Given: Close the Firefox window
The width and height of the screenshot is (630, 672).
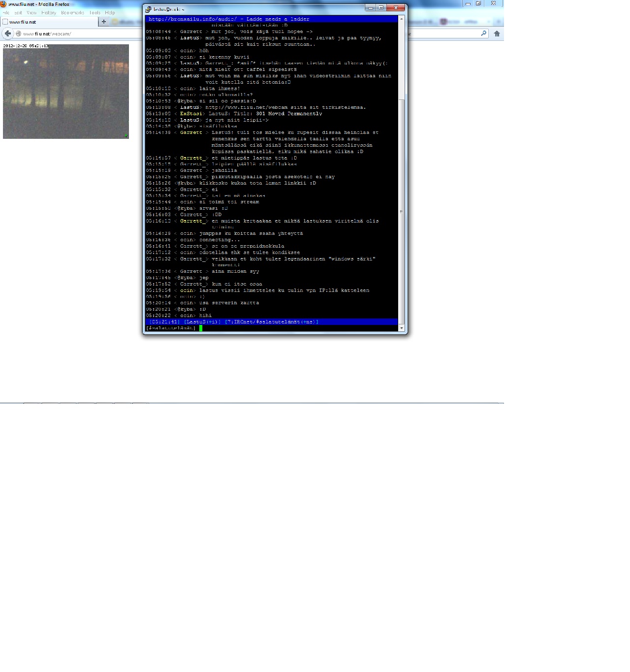Looking at the screenshot, I should (x=493, y=3).
